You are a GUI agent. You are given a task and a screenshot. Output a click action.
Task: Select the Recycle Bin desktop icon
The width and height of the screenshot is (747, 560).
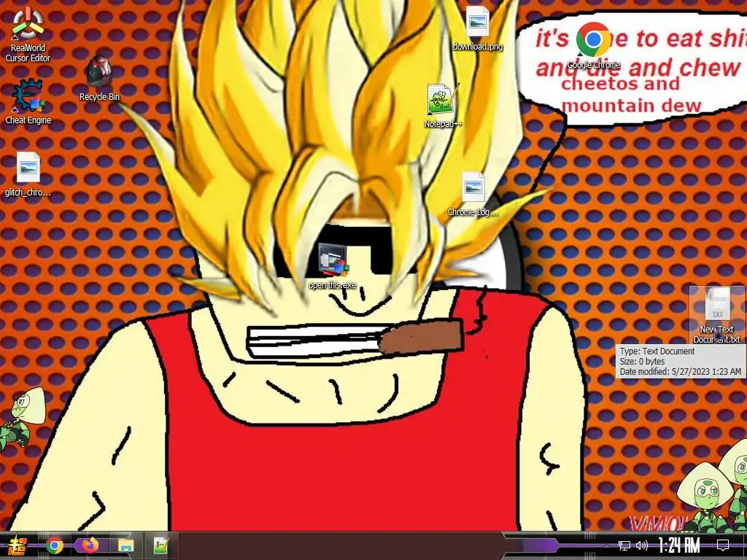(99, 79)
